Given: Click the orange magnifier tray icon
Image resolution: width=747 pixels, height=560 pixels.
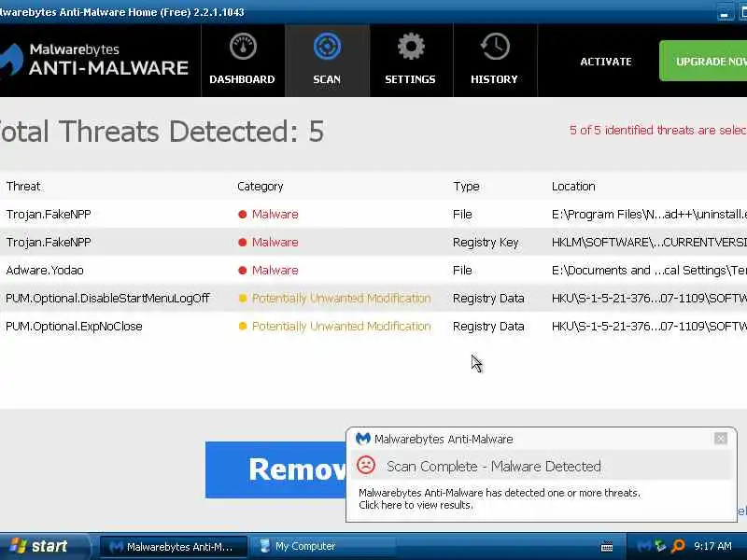Looking at the screenshot, I should (678, 546).
